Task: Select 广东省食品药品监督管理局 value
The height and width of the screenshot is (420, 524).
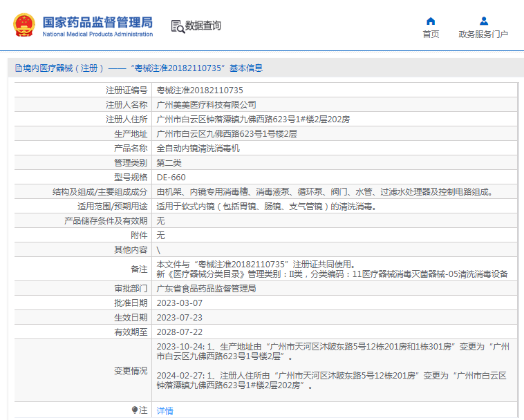Action: pyautogui.click(x=206, y=289)
